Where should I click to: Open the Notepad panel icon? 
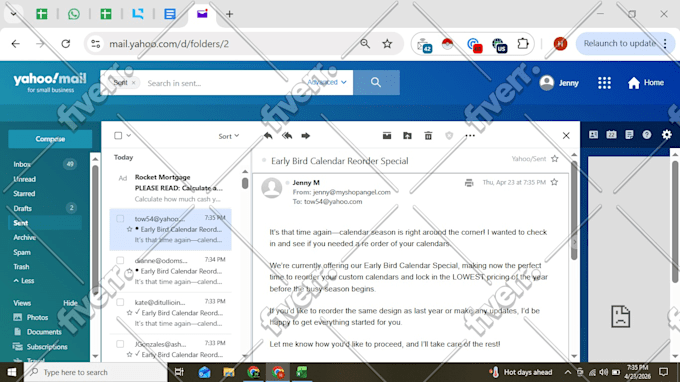[629, 135]
